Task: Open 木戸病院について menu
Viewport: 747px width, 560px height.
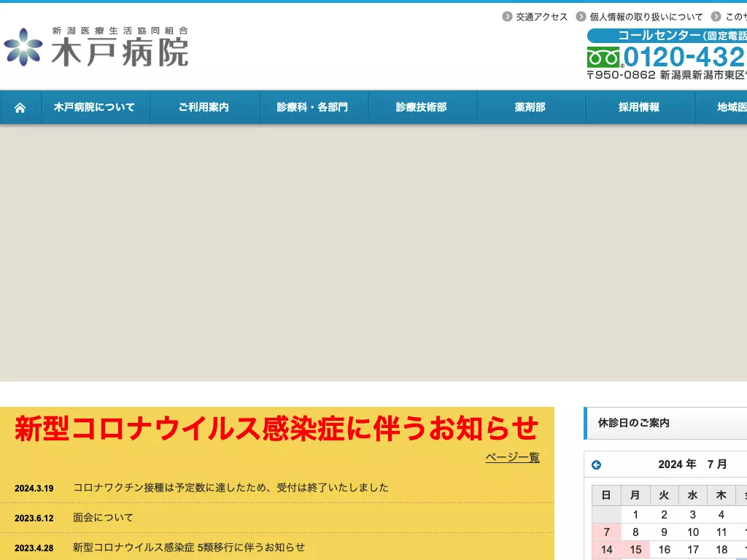Action: 96,107
